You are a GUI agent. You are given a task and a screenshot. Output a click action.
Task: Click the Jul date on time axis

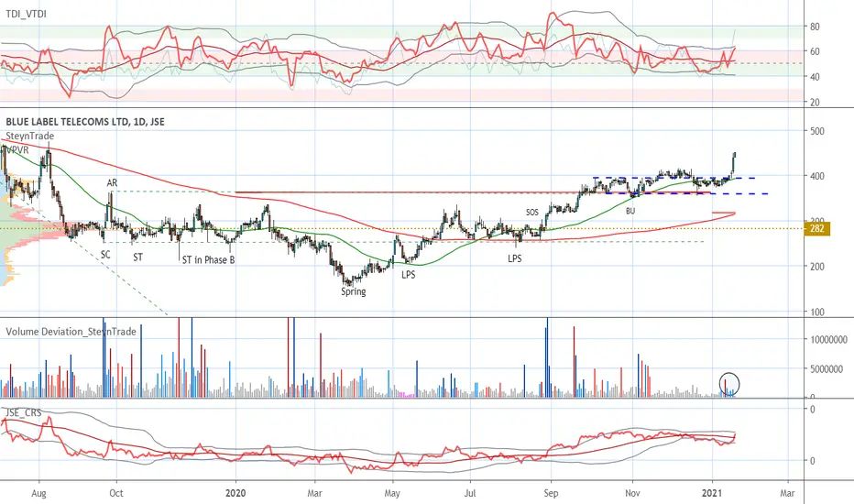coord(470,494)
